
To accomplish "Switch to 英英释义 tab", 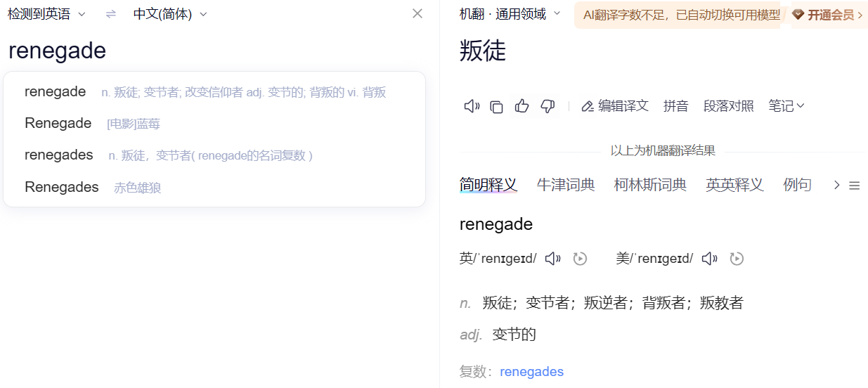I will [x=734, y=185].
